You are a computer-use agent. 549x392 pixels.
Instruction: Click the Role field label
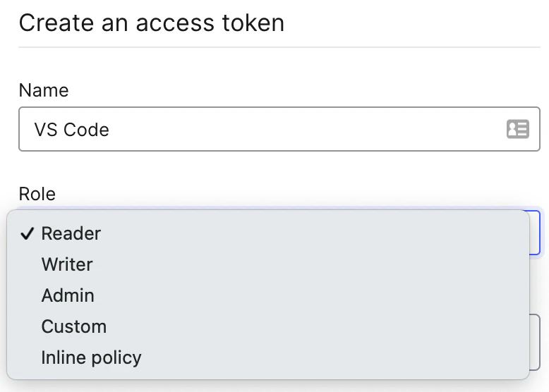click(37, 193)
